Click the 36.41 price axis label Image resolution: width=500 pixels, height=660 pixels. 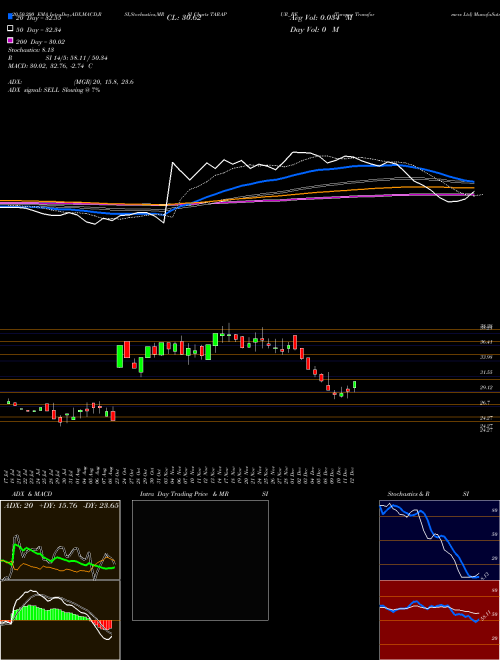(486, 342)
